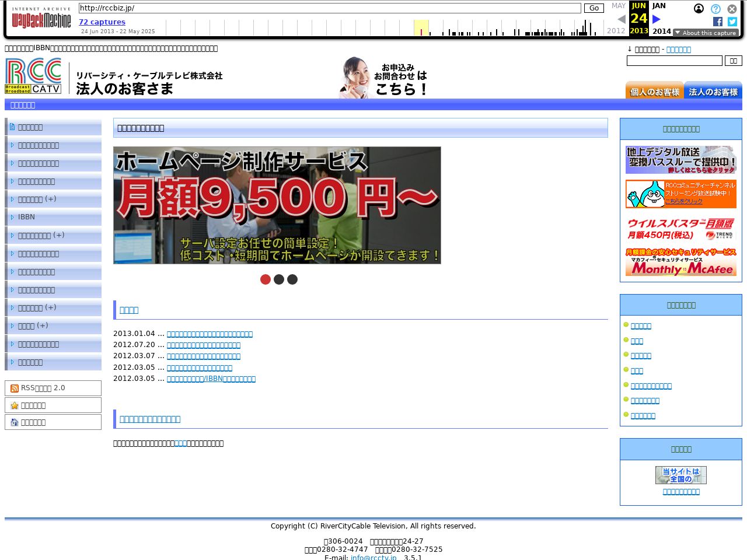Screen dimensions: 747x560
Task: Focus the Wayback URL field showing http://rccbiz.jp/
Action: pos(330,8)
